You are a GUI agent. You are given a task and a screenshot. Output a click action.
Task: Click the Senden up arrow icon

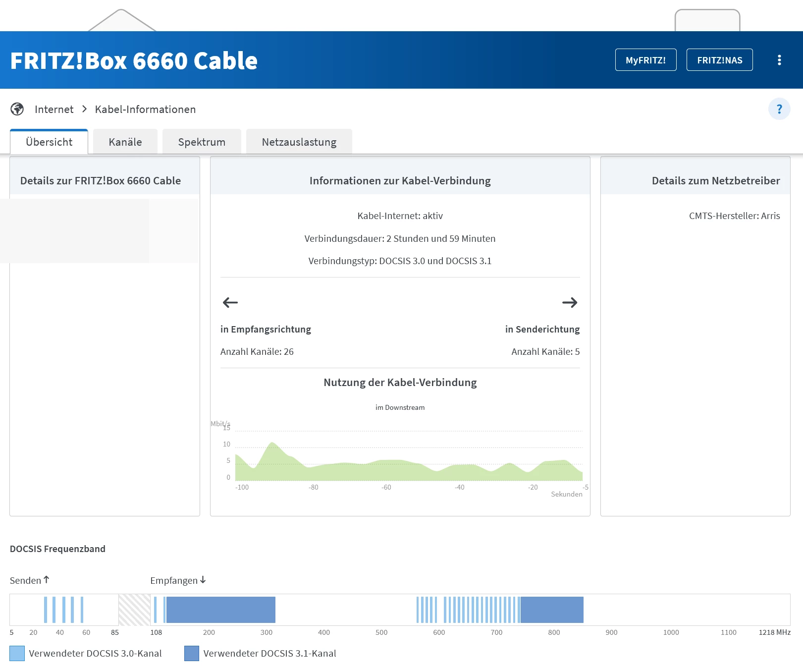(47, 579)
